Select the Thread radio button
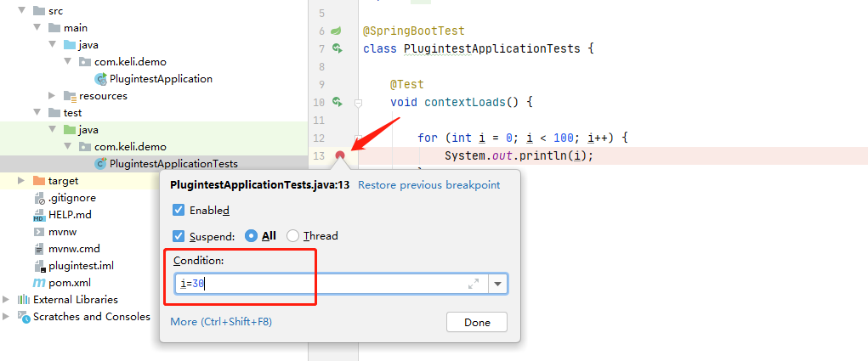 (293, 236)
